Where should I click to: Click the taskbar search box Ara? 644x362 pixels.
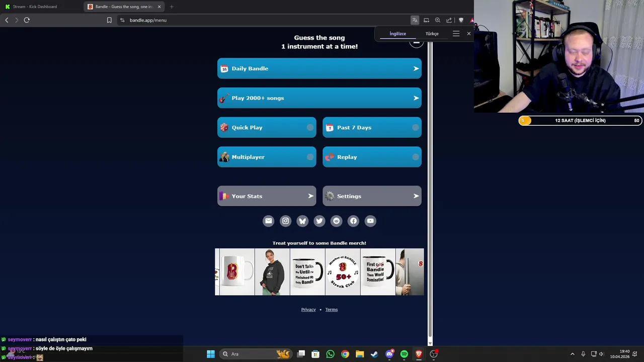point(257,354)
